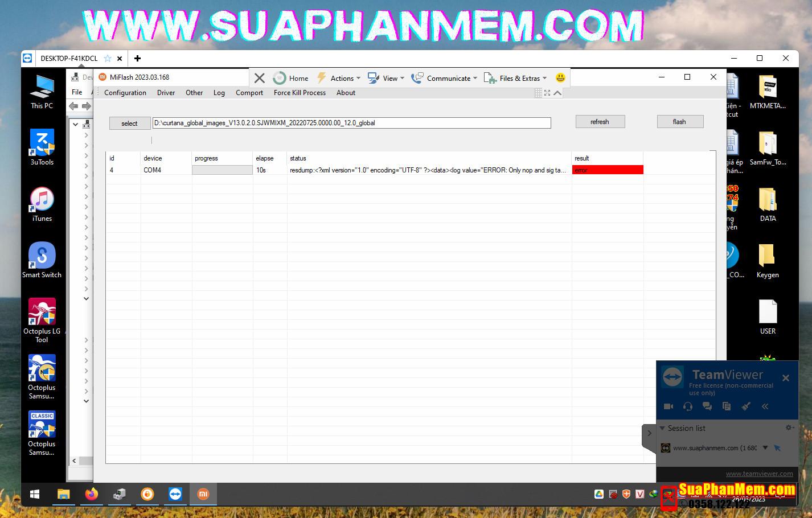Open the session list gear settings

[789, 427]
